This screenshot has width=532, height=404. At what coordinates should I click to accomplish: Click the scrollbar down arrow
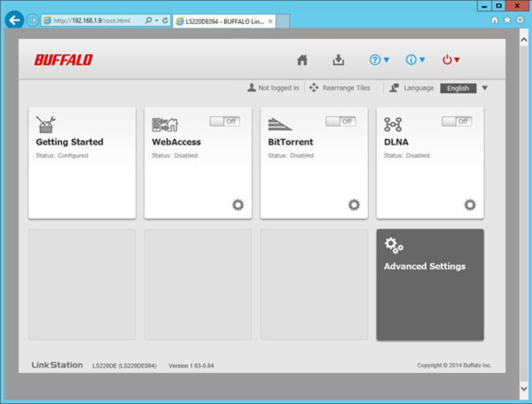click(x=524, y=388)
